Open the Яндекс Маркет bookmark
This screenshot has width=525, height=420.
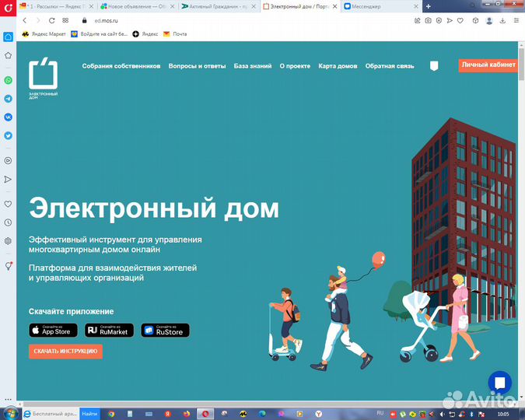click(44, 33)
